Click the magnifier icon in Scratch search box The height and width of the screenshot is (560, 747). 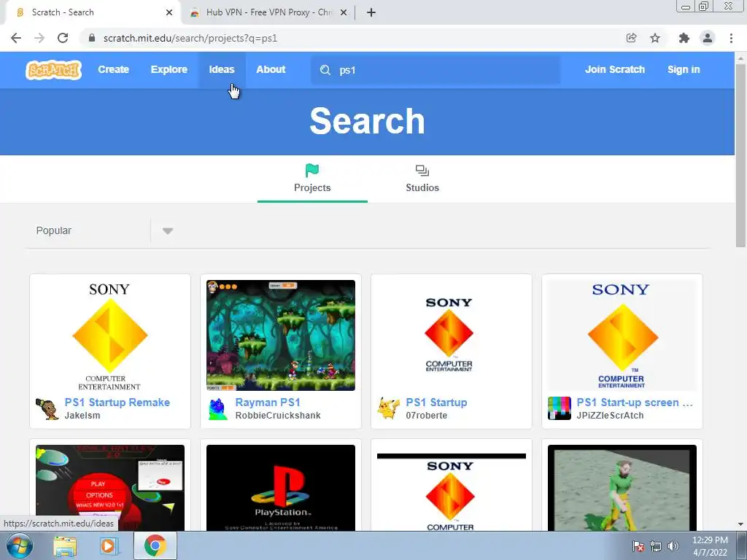pos(325,70)
